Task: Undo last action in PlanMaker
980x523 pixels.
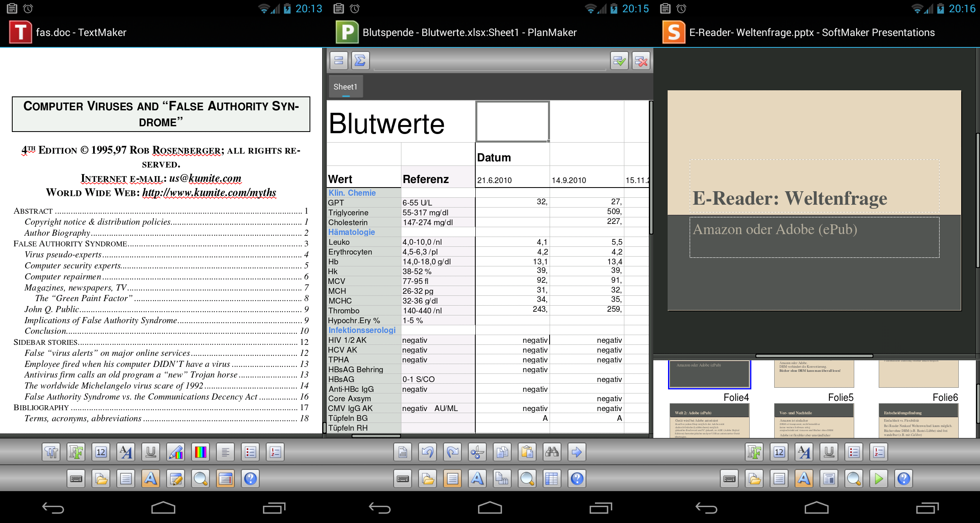Action: pos(428,452)
